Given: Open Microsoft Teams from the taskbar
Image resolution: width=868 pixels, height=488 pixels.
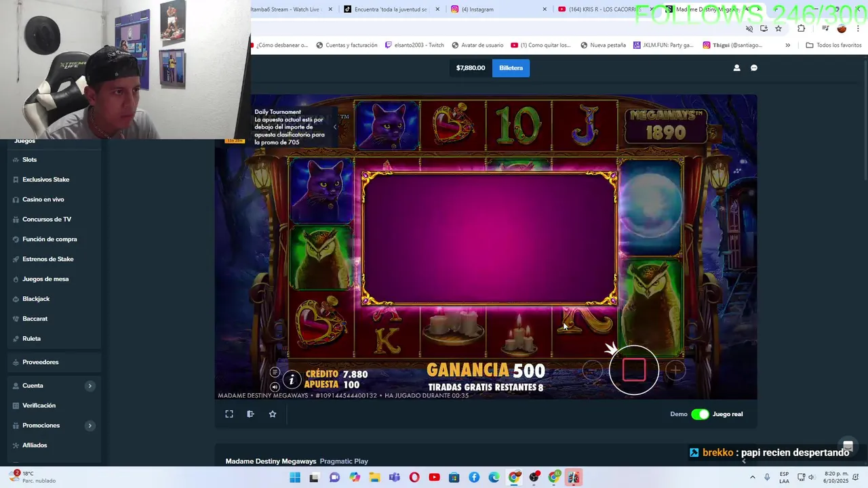Looking at the screenshot, I should (x=395, y=478).
